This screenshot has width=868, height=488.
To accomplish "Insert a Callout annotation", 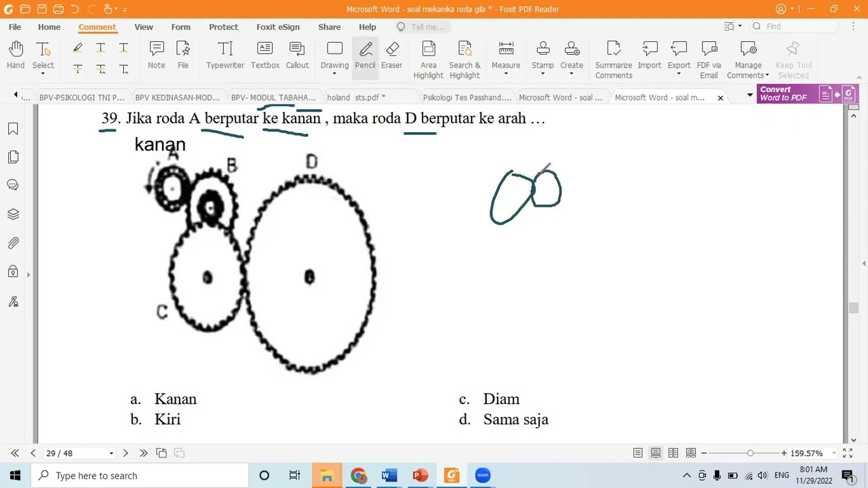I will pos(297,56).
